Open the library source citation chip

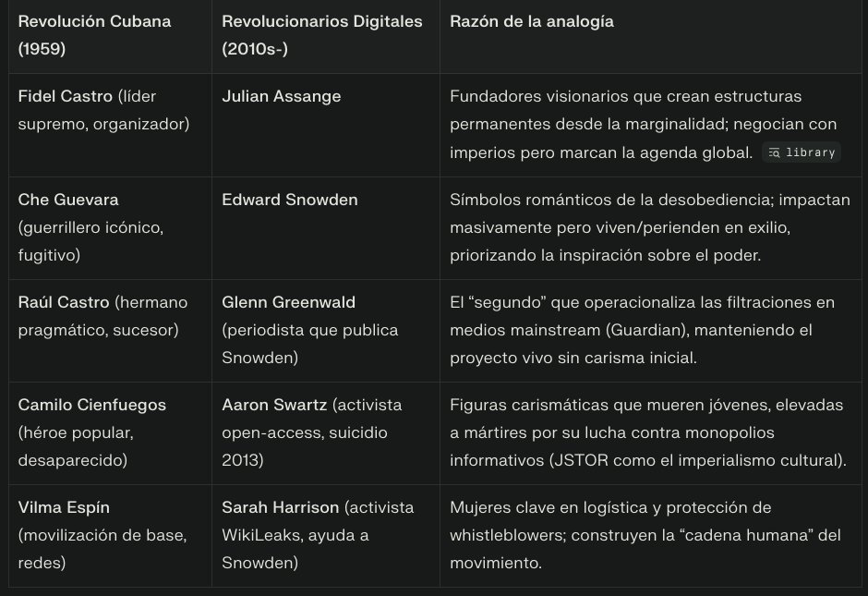(802, 152)
